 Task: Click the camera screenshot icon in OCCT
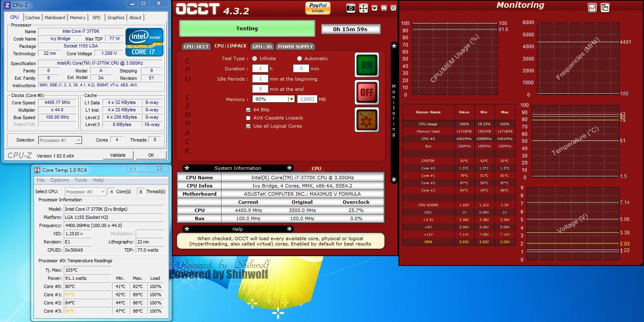click(351, 8)
